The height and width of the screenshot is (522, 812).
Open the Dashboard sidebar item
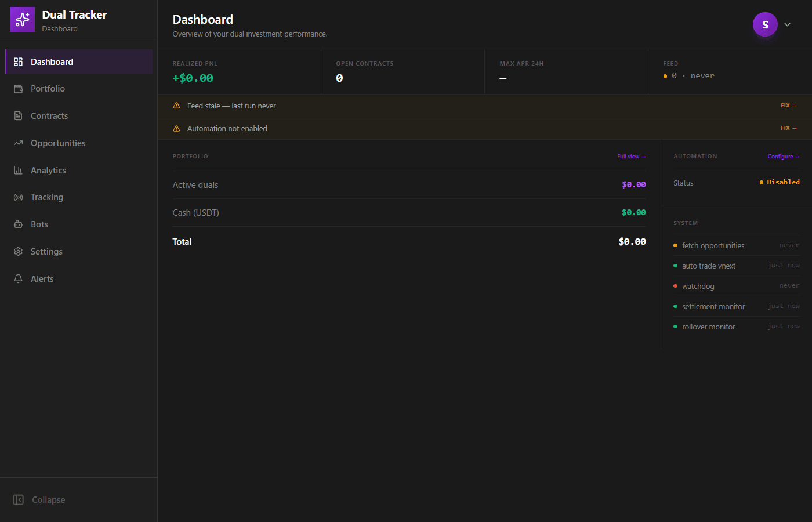(x=79, y=62)
